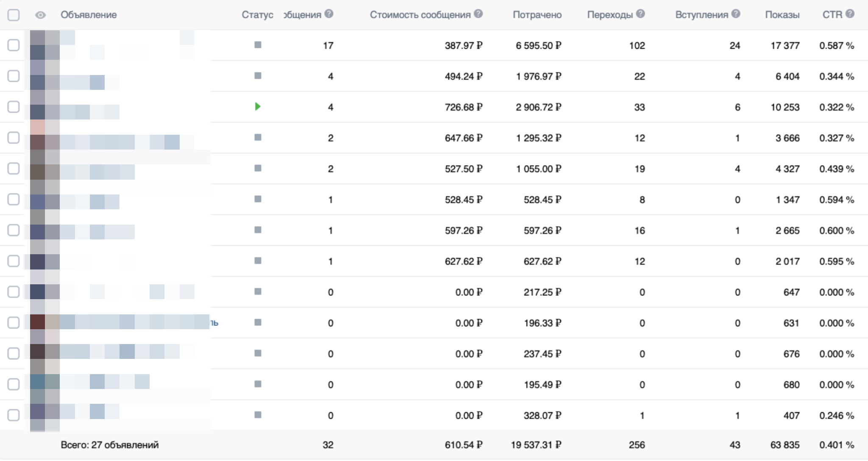Check the box for the last ad row
The image size is (868, 461).
(14, 415)
